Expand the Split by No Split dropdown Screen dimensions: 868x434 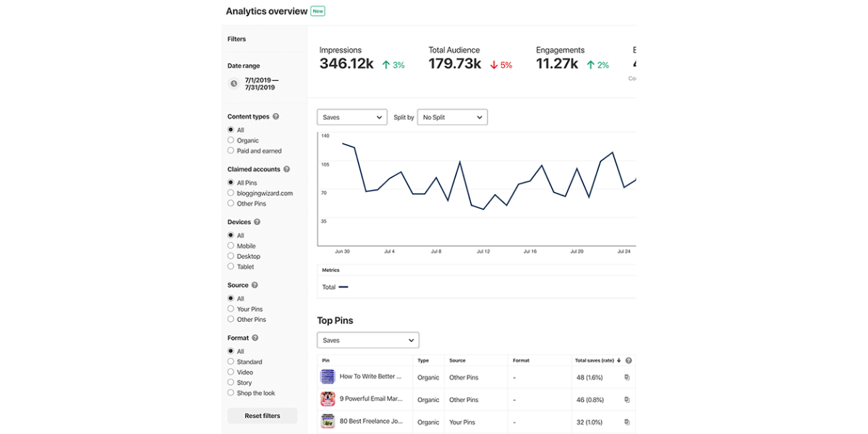coord(452,117)
